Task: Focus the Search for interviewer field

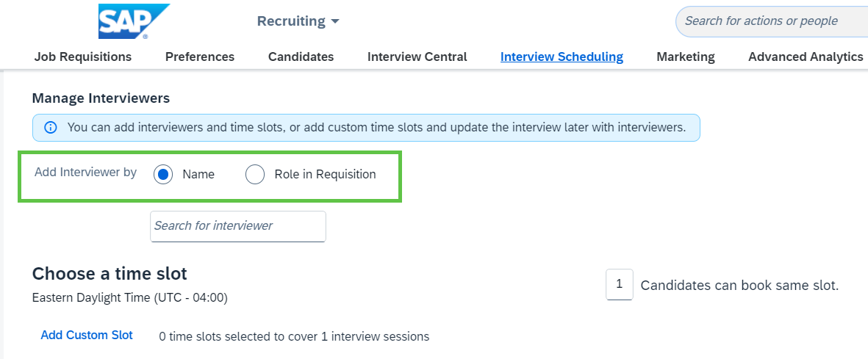Action: click(238, 226)
